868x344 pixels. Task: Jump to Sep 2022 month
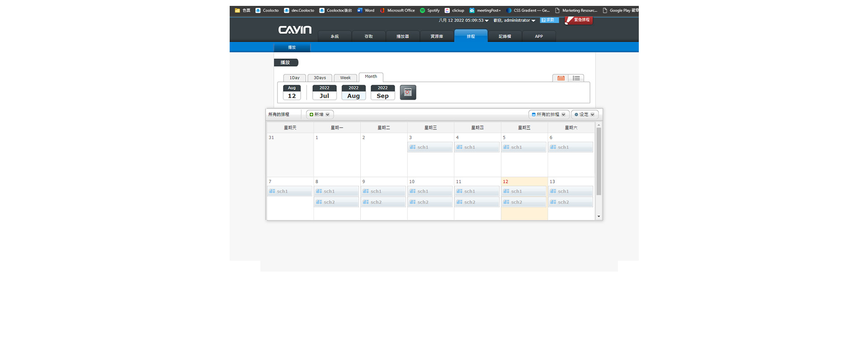pos(382,92)
